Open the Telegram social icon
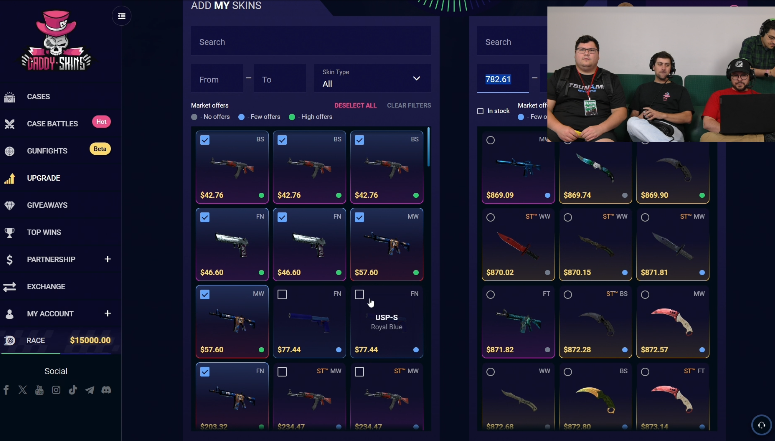Screen dimensions: 775x441 pos(89,390)
